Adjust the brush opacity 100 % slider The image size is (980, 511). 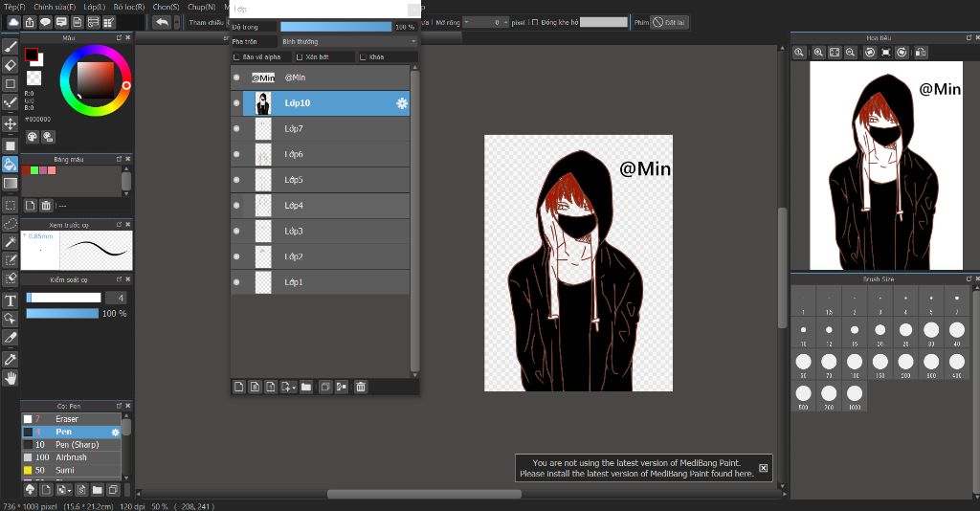[62, 314]
